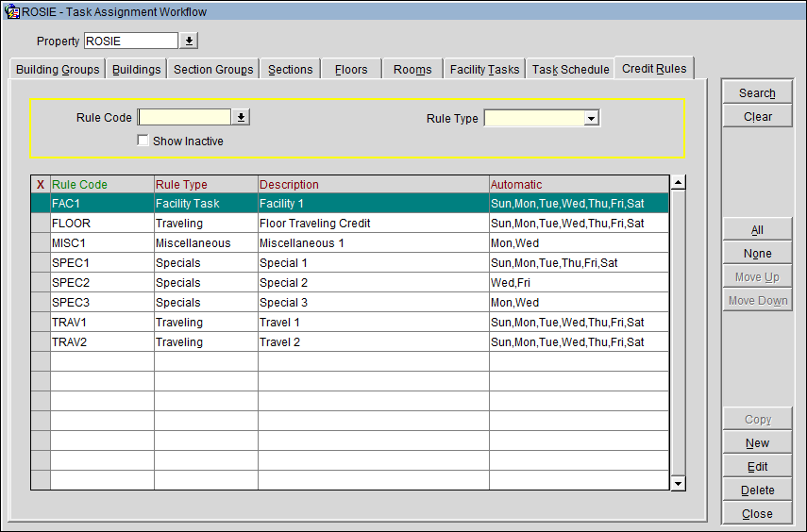Click the scrollbar up arrow of rule list
807x532 pixels.
(x=679, y=183)
